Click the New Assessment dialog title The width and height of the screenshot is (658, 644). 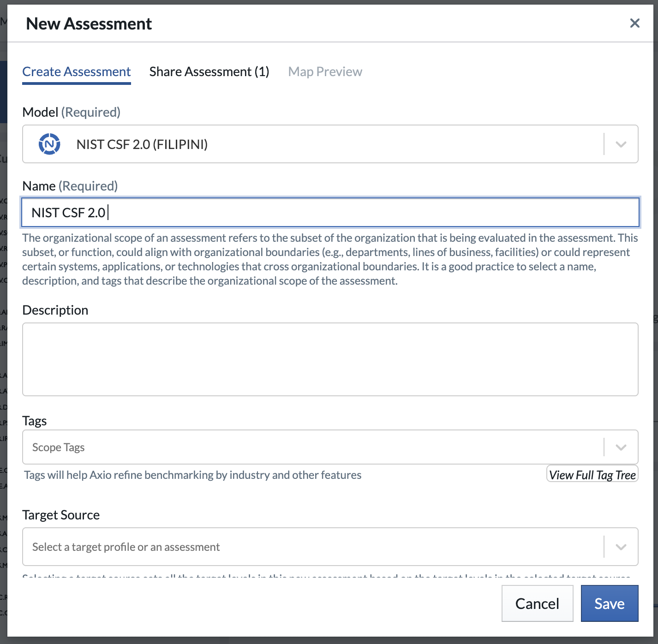(x=89, y=24)
